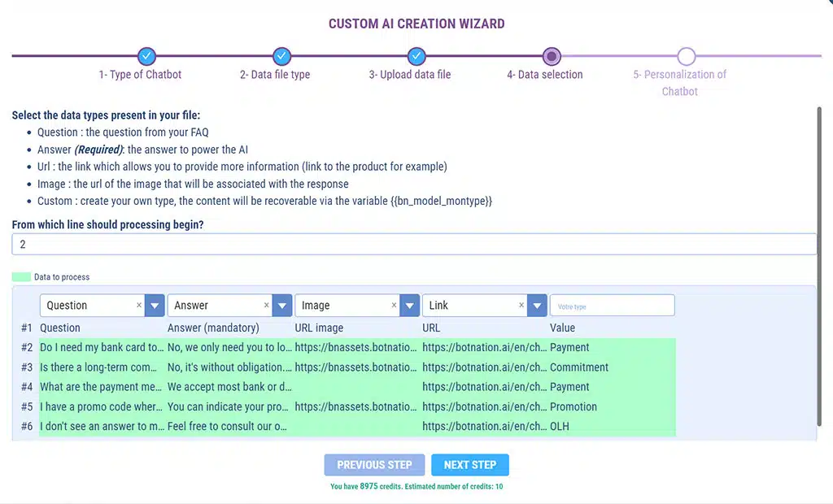Click the Votre type custom type field
This screenshot has width=833, height=504.
(612, 306)
